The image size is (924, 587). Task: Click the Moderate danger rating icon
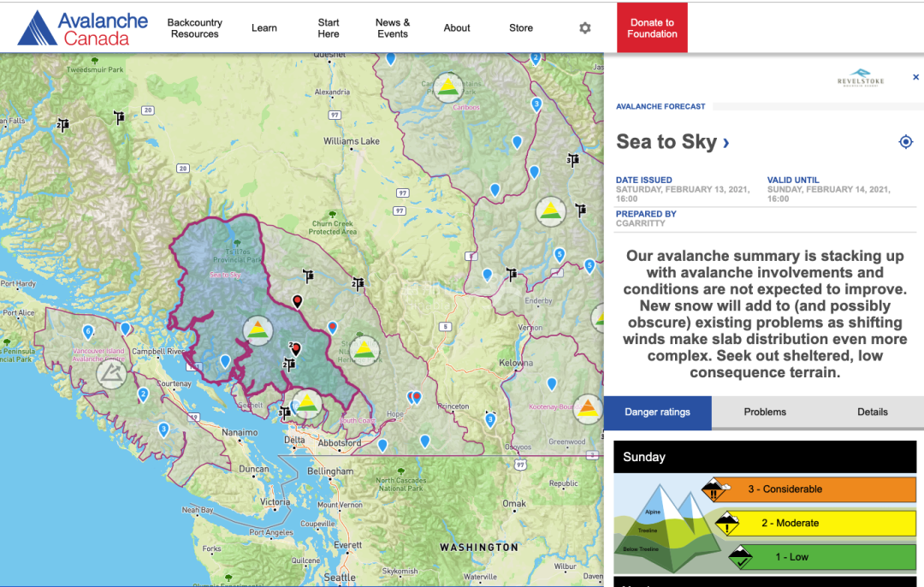pos(728,523)
